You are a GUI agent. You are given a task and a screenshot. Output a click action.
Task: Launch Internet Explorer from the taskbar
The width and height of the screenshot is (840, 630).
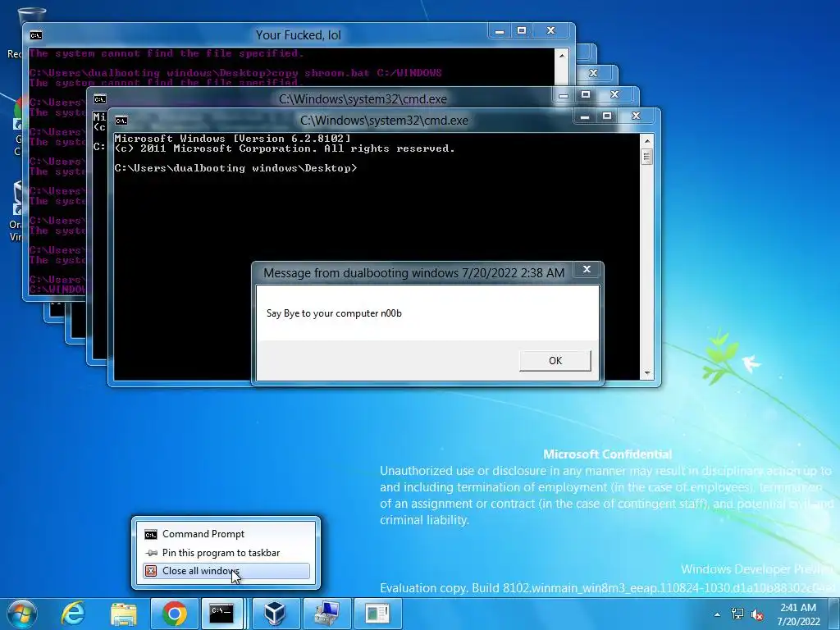pyautogui.click(x=73, y=614)
